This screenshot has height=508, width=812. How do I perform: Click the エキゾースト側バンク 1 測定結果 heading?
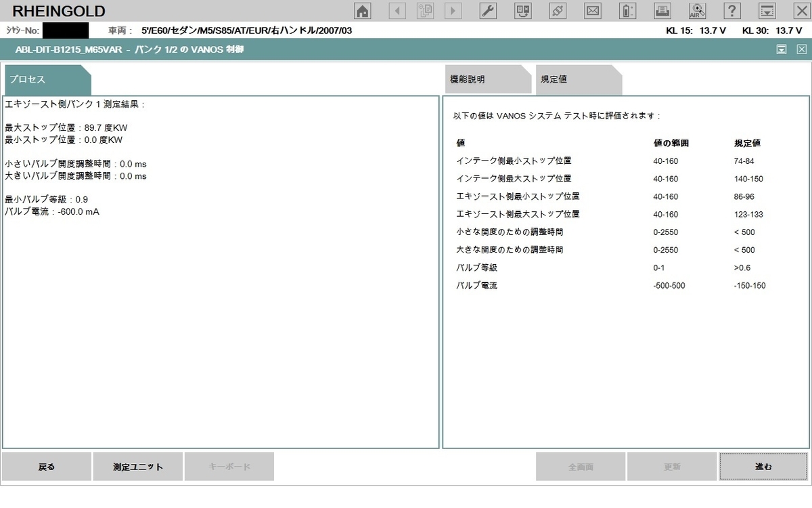[x=74, y=104]
